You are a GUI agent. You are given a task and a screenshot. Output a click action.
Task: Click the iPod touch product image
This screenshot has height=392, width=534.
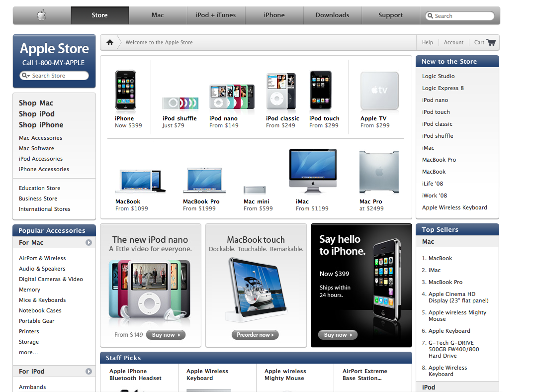(321, 90)
